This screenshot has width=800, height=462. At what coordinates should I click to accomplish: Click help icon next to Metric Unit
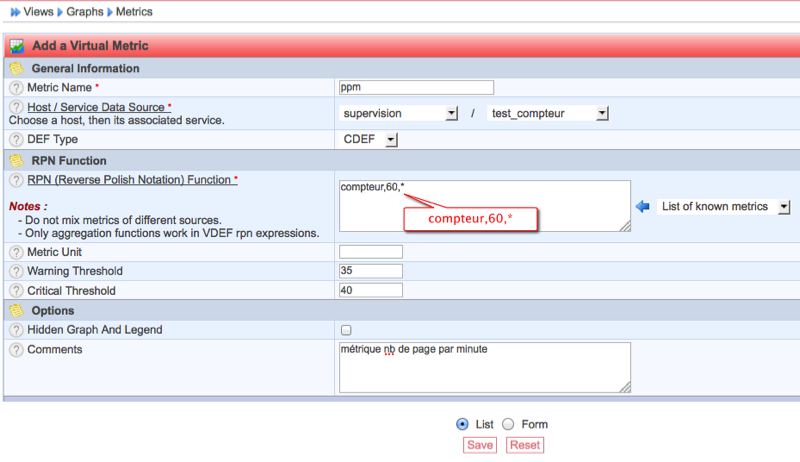point(16,252)
